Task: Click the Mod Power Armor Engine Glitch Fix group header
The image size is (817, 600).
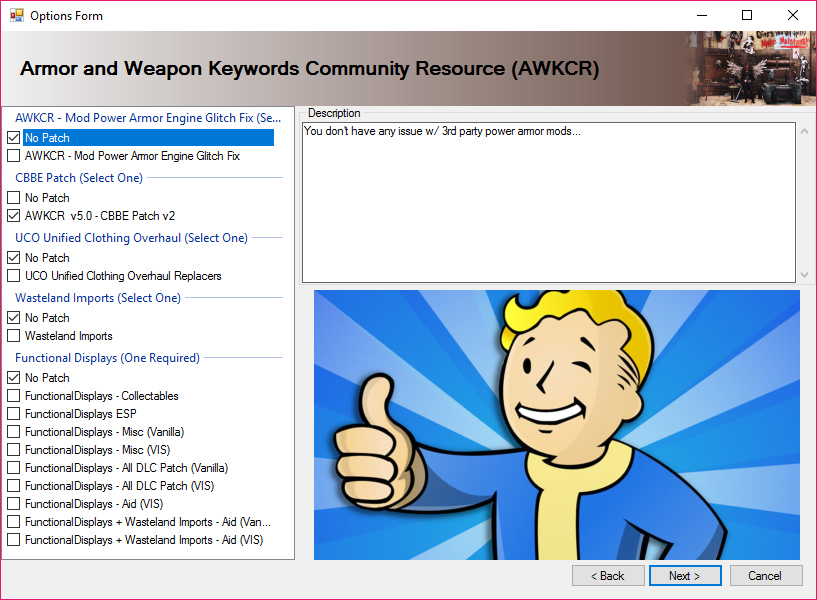Action: pos(148,118)
